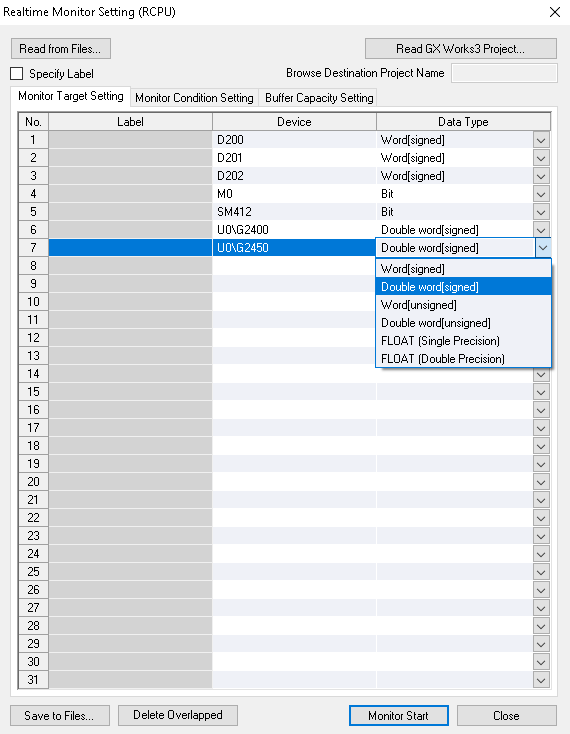Viewport: 570px width, 734px height.
Task: Start monitoring with Monitor Start button
Action: coord(399,715)
